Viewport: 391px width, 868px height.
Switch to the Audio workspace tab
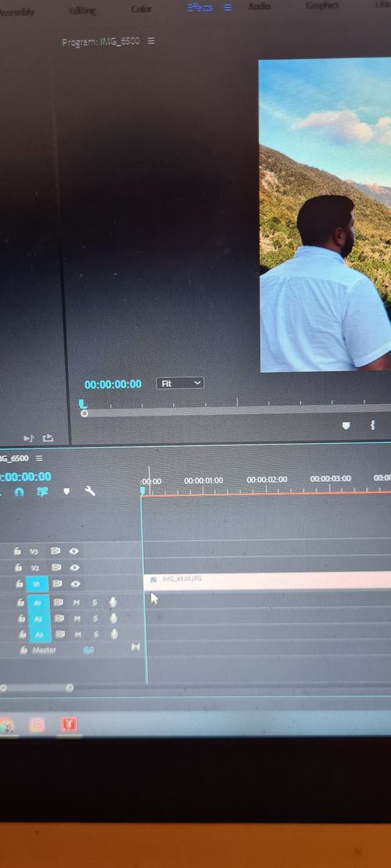259,7
